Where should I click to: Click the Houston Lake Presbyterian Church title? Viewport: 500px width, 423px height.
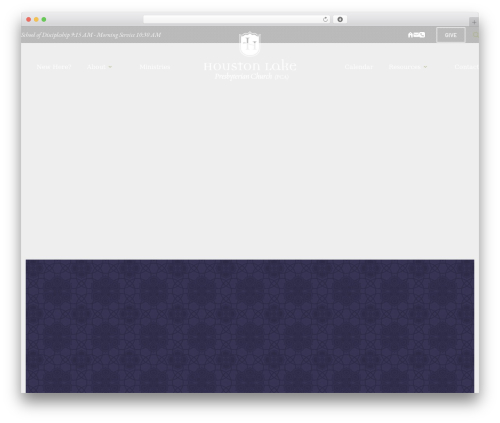pos(250,71)
